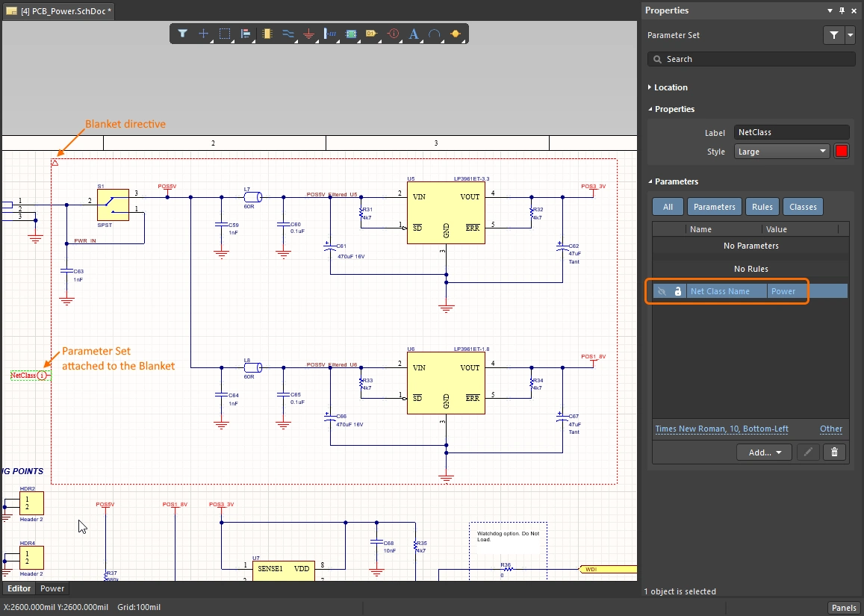Expand the Location section
Viewport: 864px width, 616px height.
pos(671,87)
